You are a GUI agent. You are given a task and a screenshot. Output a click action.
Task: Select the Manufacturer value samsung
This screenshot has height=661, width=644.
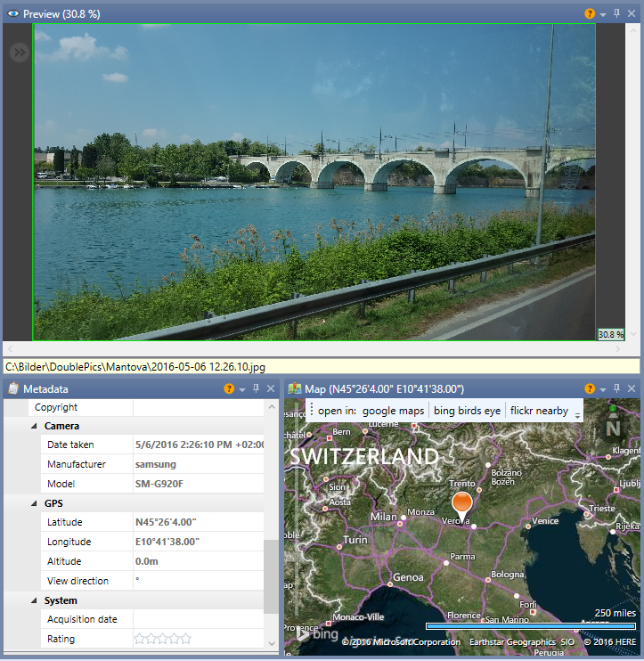click(199, 464)
